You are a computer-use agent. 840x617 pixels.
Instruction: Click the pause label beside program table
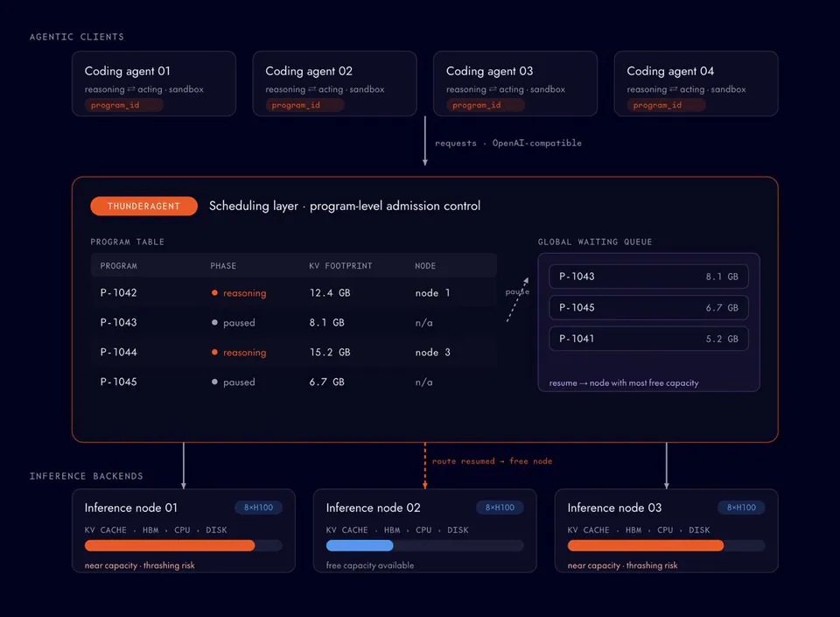517,292
